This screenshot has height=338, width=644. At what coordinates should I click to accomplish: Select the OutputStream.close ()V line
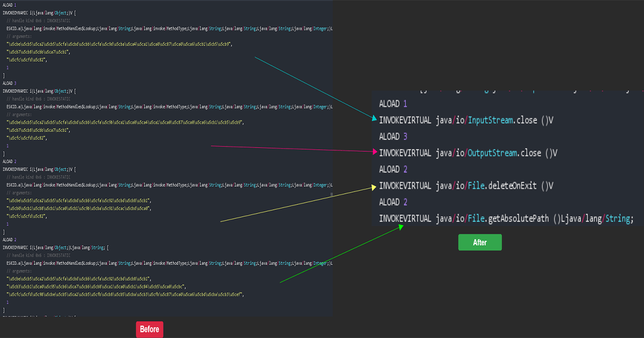[469, 153]
